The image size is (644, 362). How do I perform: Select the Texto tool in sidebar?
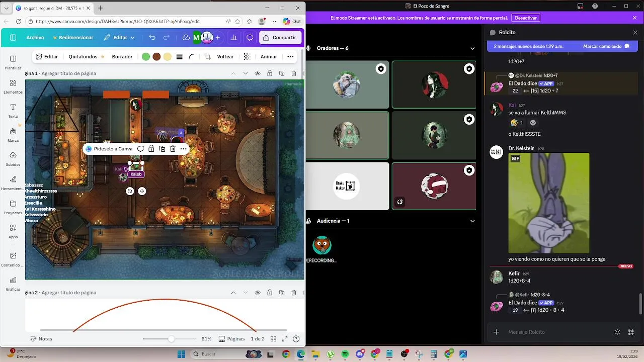click(13, 111)
